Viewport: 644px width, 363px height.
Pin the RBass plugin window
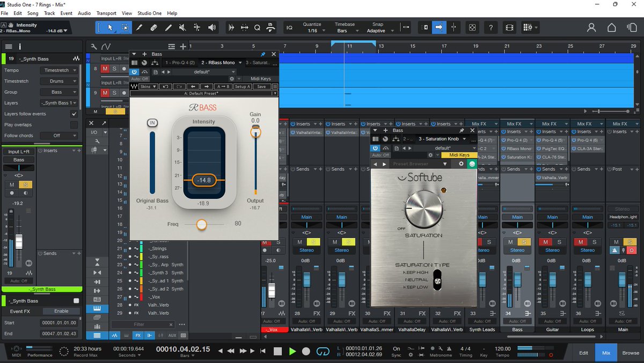[x=263, y=54]
